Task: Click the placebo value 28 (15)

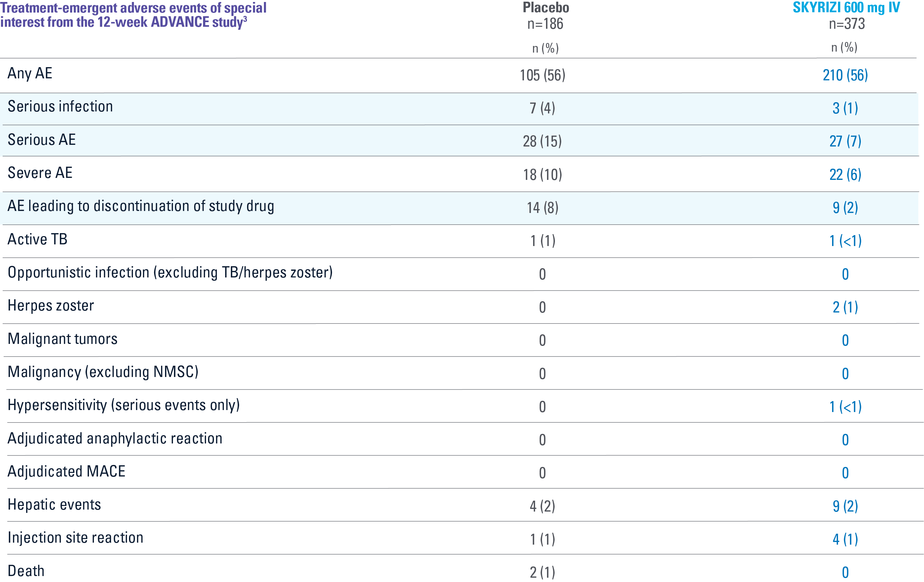Action: (543, 141)
